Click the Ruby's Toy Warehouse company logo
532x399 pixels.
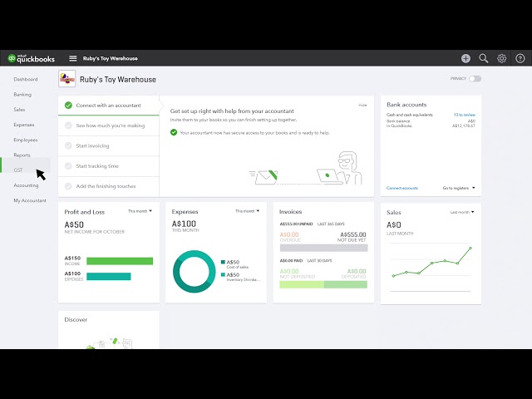pyautogui.click(x=66, y=79)
